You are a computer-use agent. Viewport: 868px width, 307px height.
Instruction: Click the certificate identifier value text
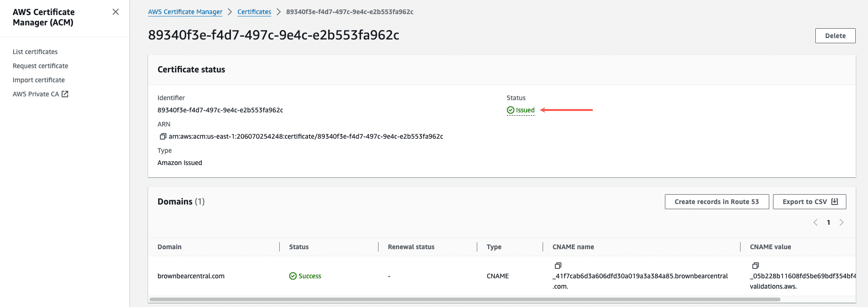pyautogui.click(x=220, y=110)
